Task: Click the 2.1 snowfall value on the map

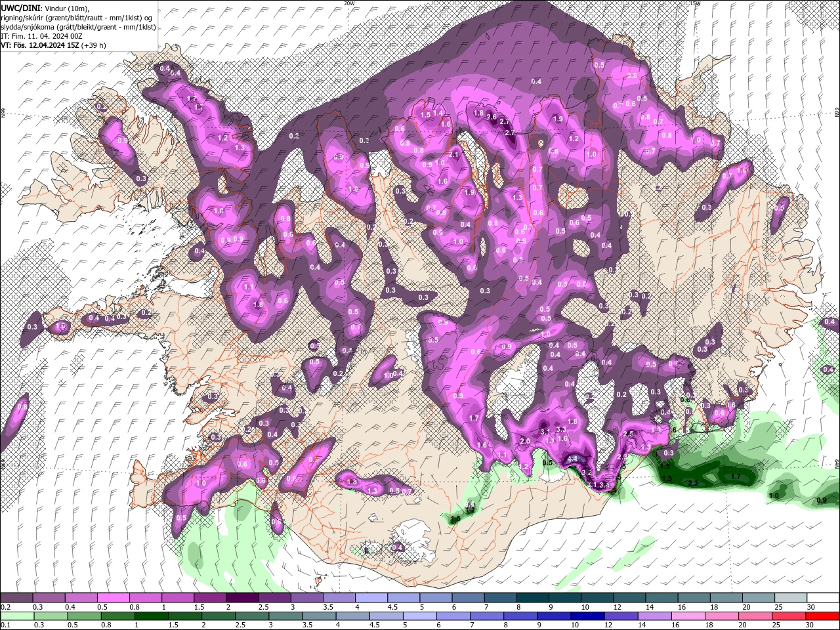Action: pos(454,154)
